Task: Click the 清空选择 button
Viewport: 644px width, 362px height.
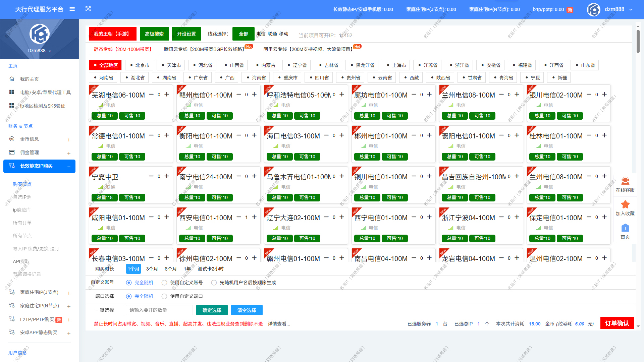Action: click(x=247, y=310)
